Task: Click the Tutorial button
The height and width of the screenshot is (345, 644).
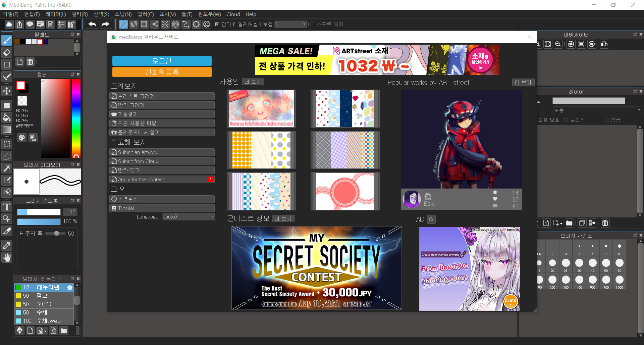Action: click(x=162, y=208)
